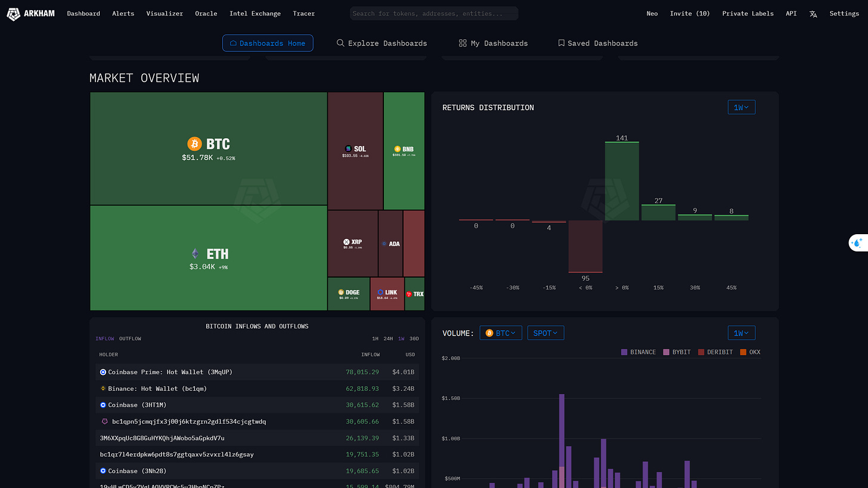Click the BNB coin icon
Image resolution: width=868 pixels, height=488 pixels.
pyautogui.click(x=397, y=149)
